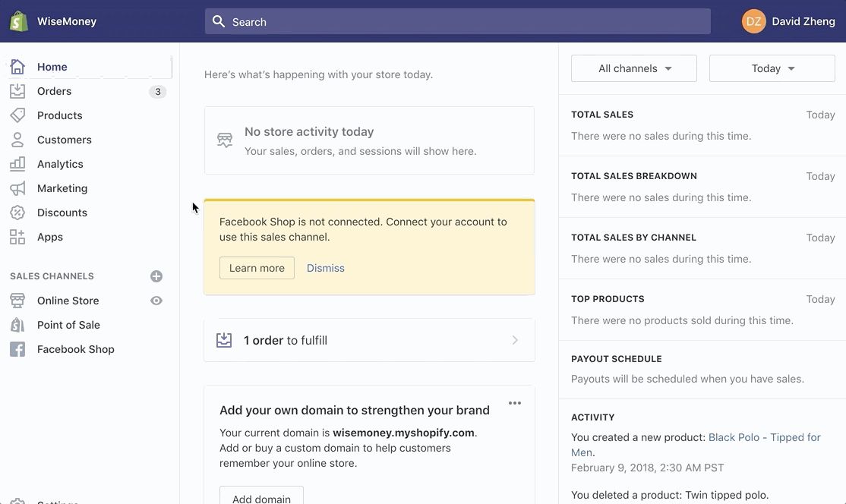Click the TOTAL SALES BREAKDOWN heading
This screenshot has width=846, height=504.
pos(634,176)
